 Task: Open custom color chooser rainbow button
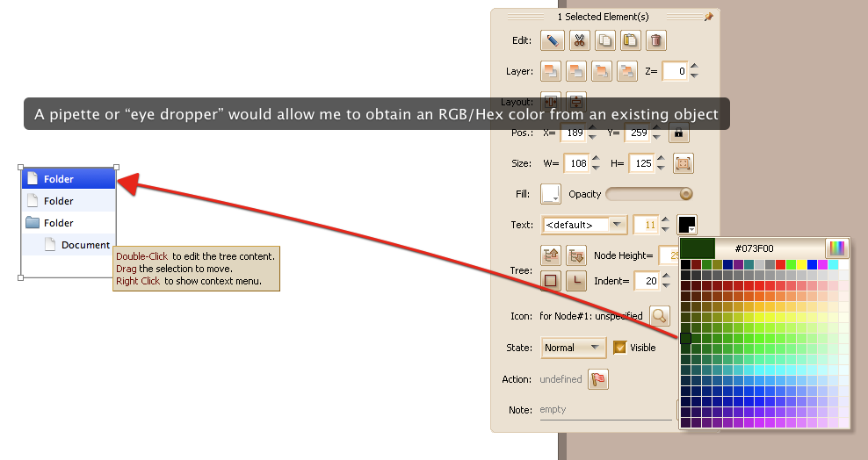(x=836, y=248)
